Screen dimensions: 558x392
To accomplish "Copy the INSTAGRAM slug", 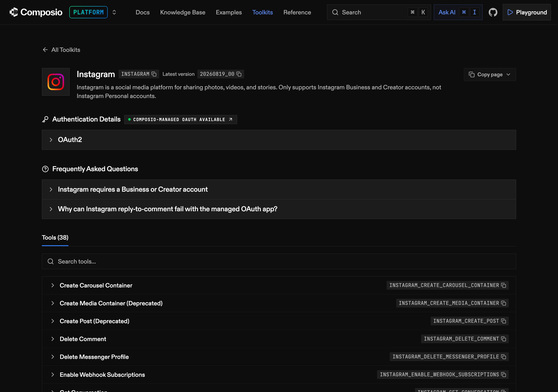I will tap(154, 74).
